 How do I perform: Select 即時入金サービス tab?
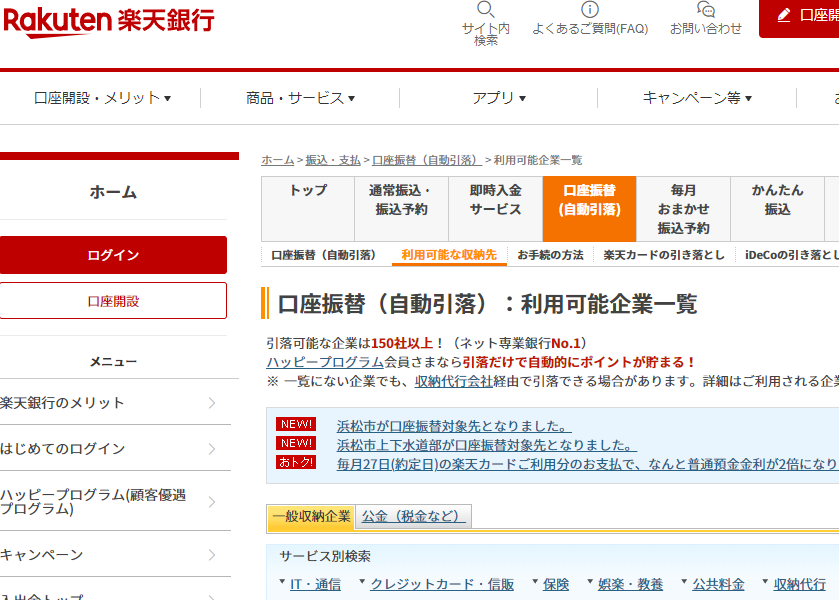coord(495,209)
